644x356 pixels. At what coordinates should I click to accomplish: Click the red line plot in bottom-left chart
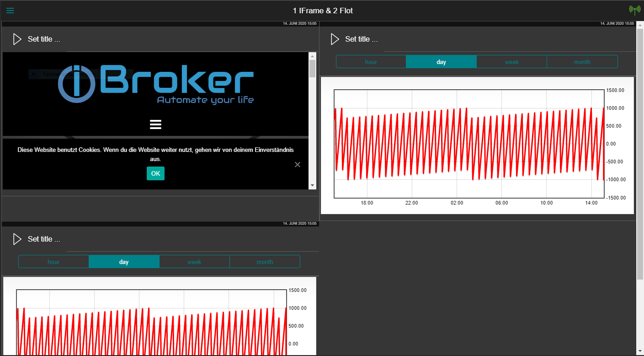click(151, 331)
